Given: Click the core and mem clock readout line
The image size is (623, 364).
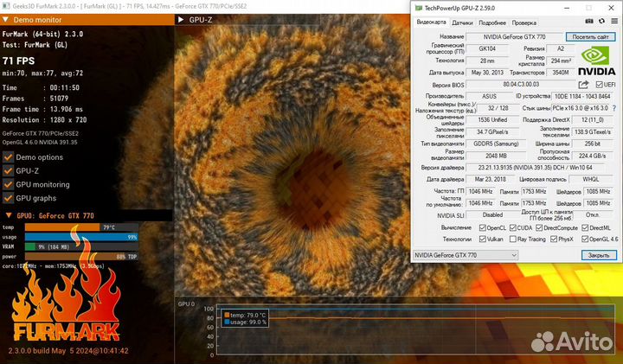Looking at the screenshot, I should pos(54,266).
